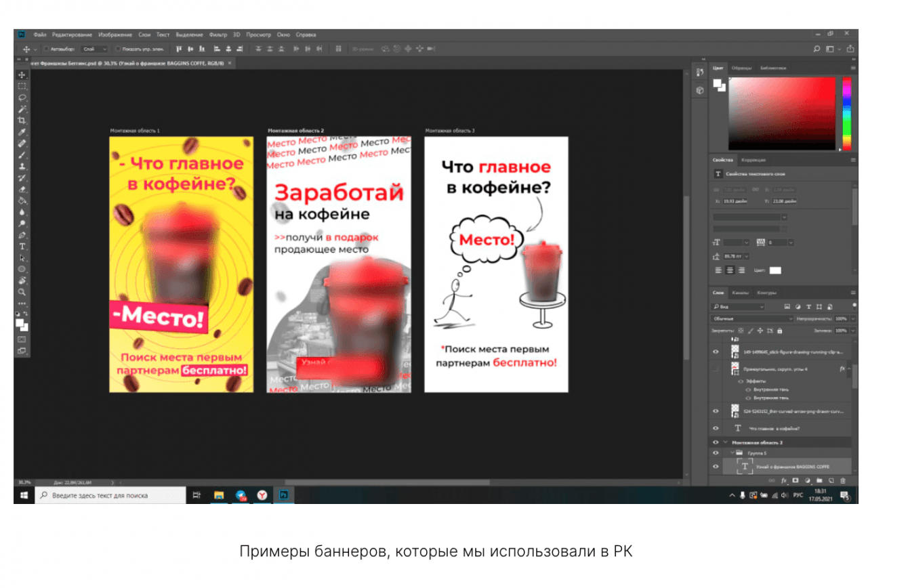Click the trash icon in Layers panel
The height and width of the screenshot is (588, 908).
(x=843, y=481)
